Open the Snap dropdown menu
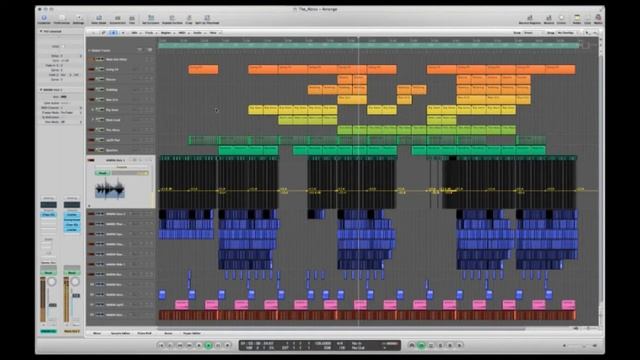640x360 pixels. pyautogui.click(x=533, y=33)
